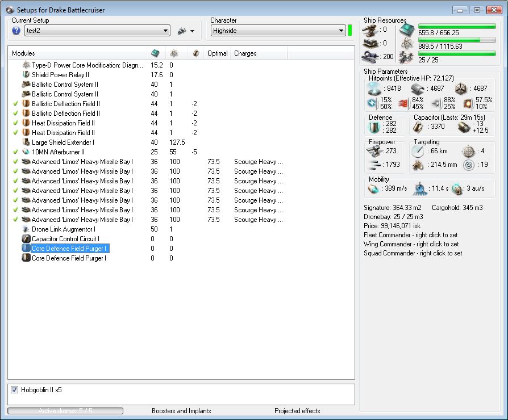Click the thermal resistance flame icon
The height and width of the screenshot is (420, 508).
point(403,103)
